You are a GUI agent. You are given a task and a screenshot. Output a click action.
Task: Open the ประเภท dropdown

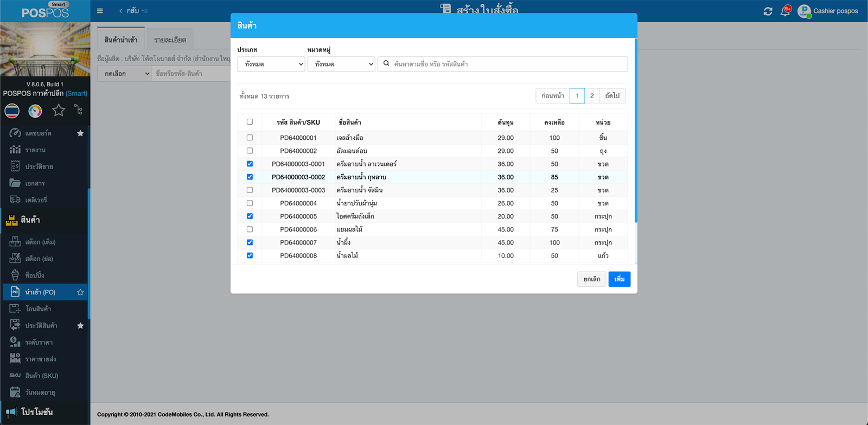tap(271, 64)
